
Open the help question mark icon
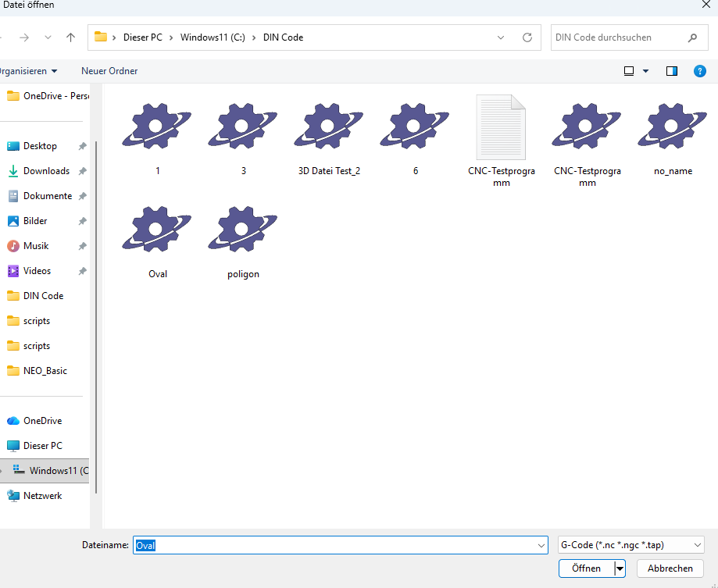coord(700,71)
